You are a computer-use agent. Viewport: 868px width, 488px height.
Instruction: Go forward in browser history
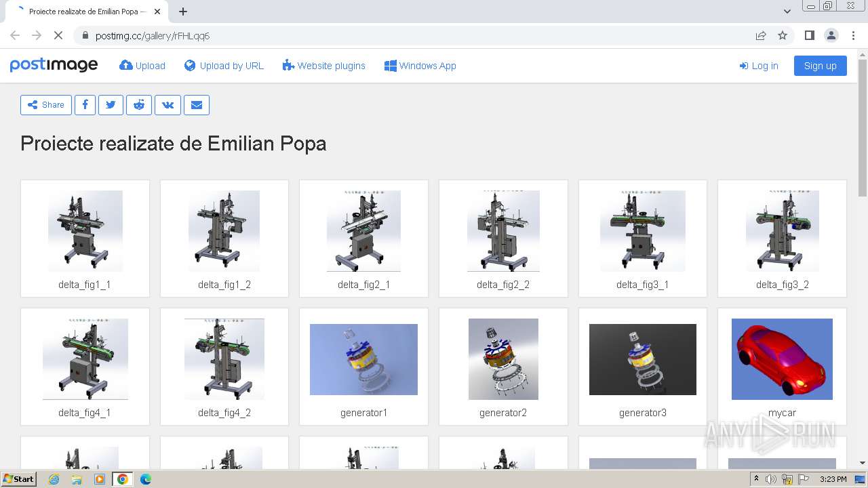[37, 35]
